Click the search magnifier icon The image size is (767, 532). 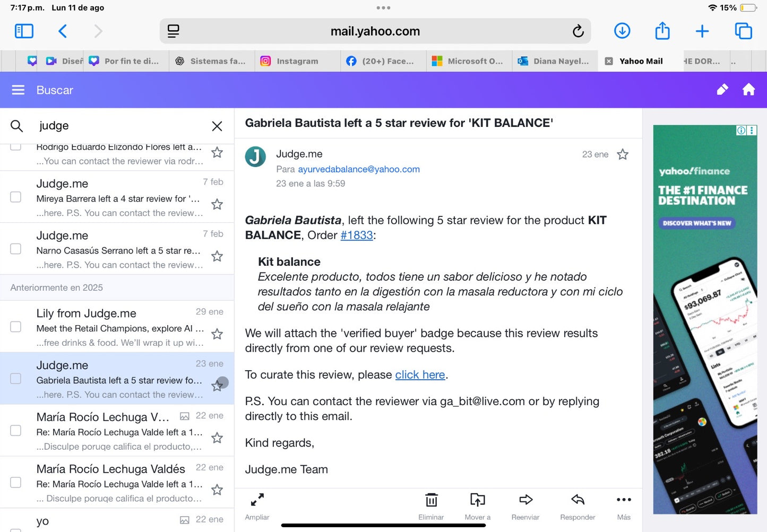tap(17, 126)
